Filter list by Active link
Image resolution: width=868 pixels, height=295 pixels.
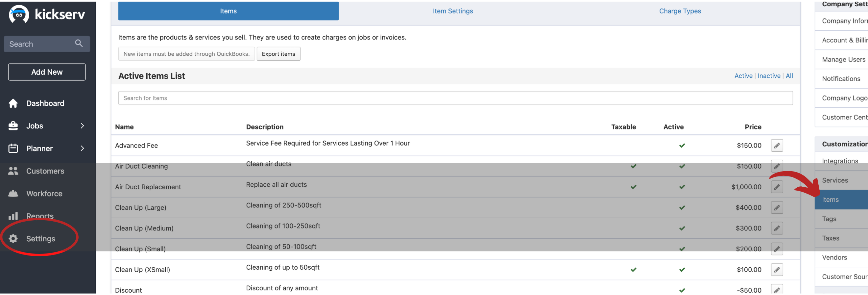pyautogui.click(x=743, y=76)
